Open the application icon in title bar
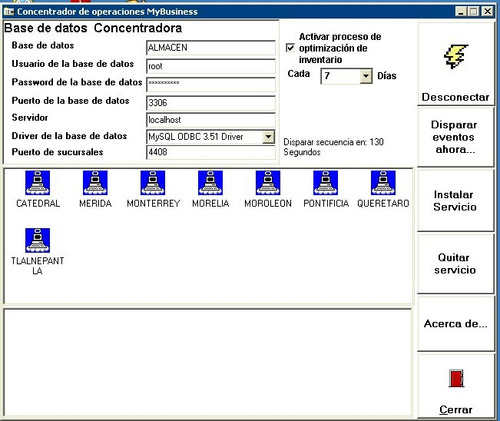Screen dimensions: 500x421 pos(9,12)
